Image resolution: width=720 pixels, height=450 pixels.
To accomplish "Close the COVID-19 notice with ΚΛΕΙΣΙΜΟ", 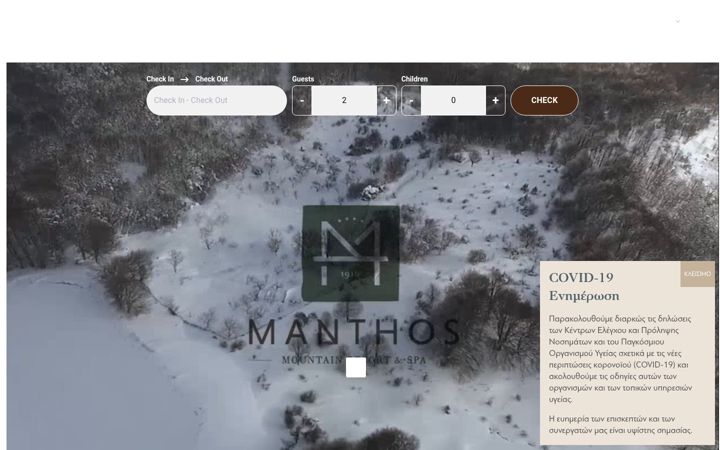I will (x=698, y=274).
